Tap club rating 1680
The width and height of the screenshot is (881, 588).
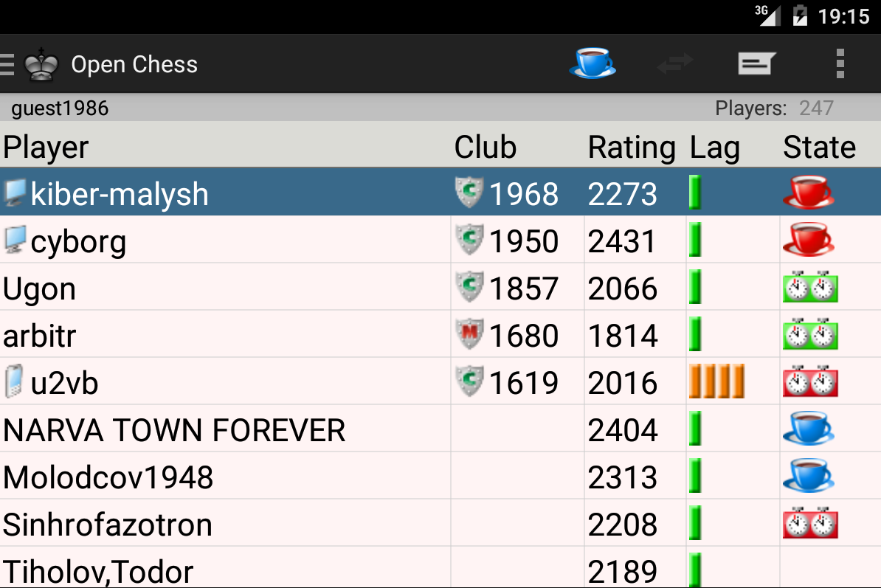coord(524,336)
